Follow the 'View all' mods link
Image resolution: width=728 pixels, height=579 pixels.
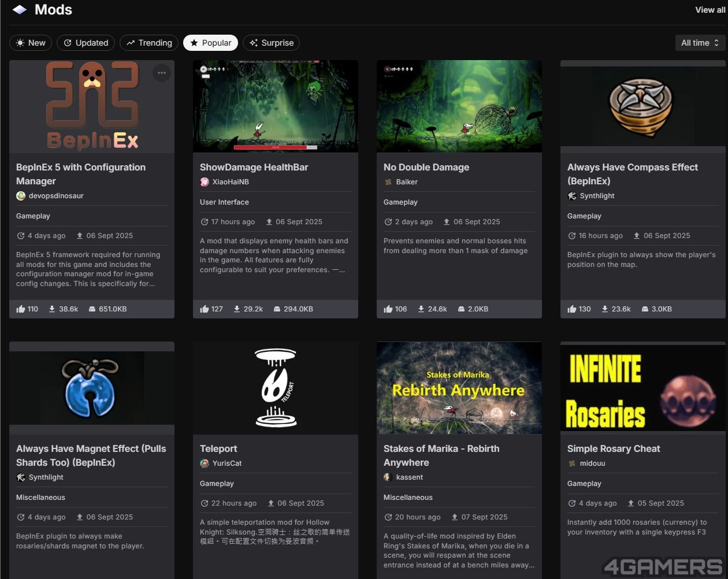coord(710,10)
